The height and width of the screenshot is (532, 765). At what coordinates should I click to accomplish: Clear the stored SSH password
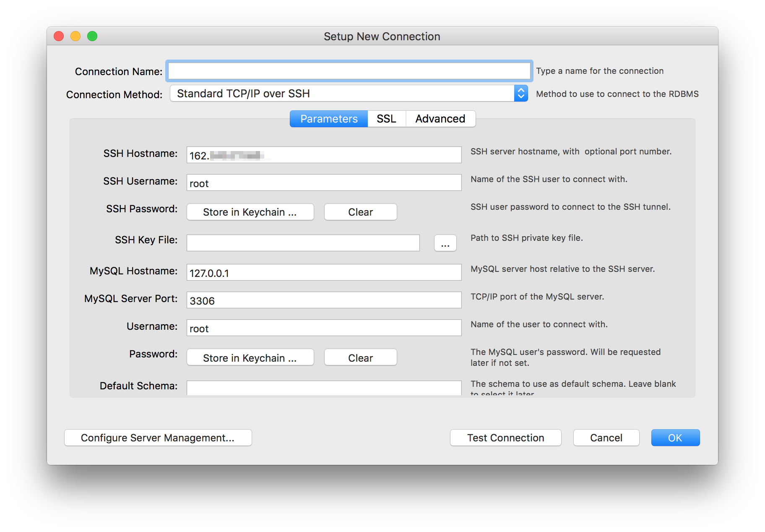(x=360, y=212)
